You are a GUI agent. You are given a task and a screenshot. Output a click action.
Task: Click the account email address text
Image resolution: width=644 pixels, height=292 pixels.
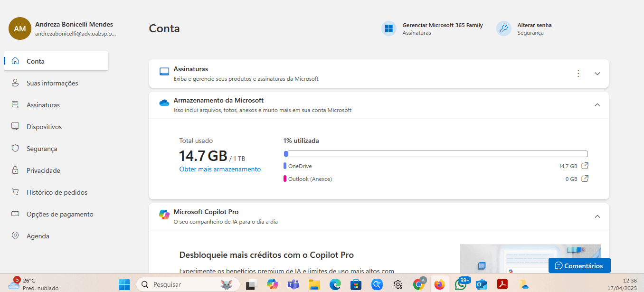(x=76, y=34)
